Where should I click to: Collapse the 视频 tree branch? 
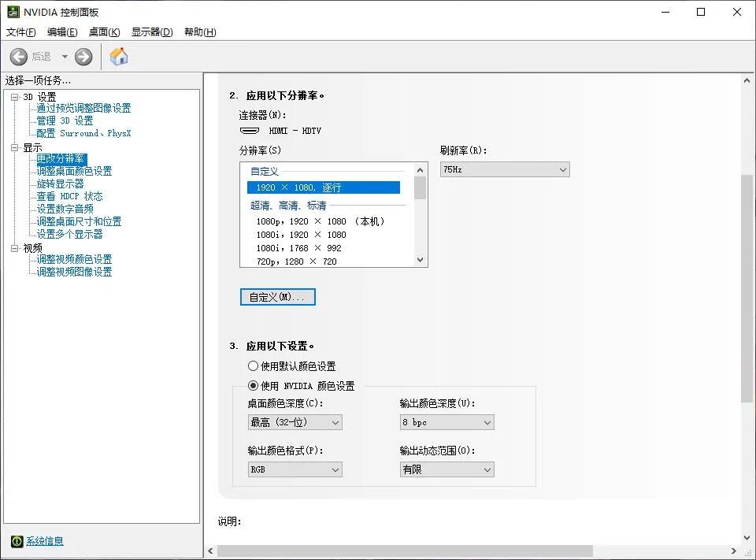pyautogui.click(x=15, y=247)
